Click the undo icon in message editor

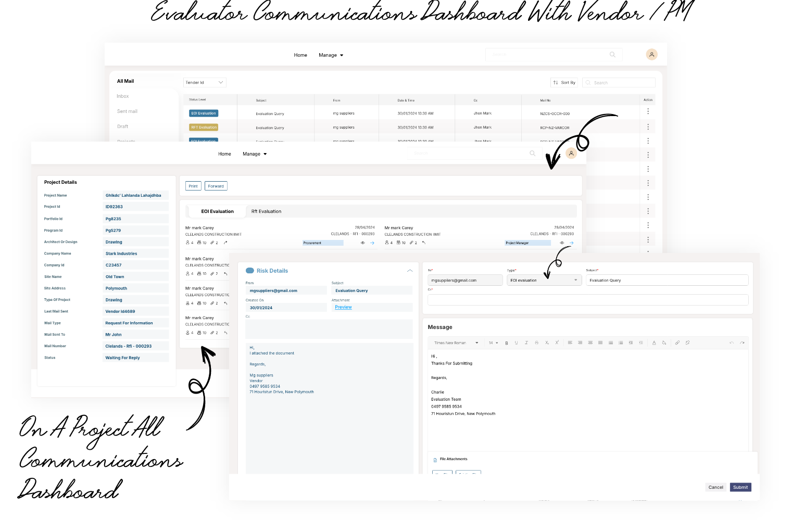click(x=732, y=343)
